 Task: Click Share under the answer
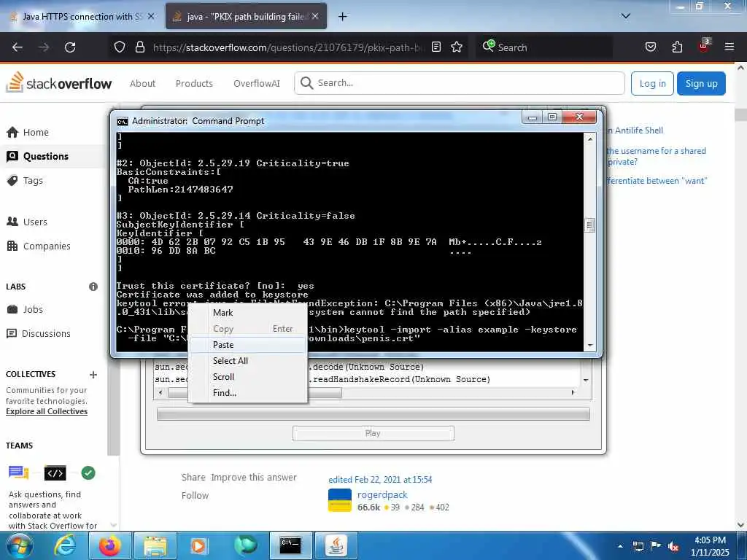[193, 477]
